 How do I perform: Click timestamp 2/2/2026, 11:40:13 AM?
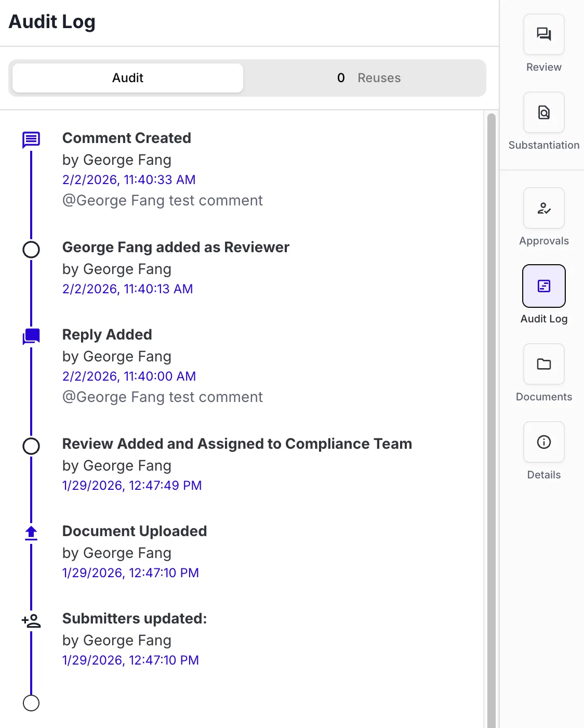pos(128,289)
